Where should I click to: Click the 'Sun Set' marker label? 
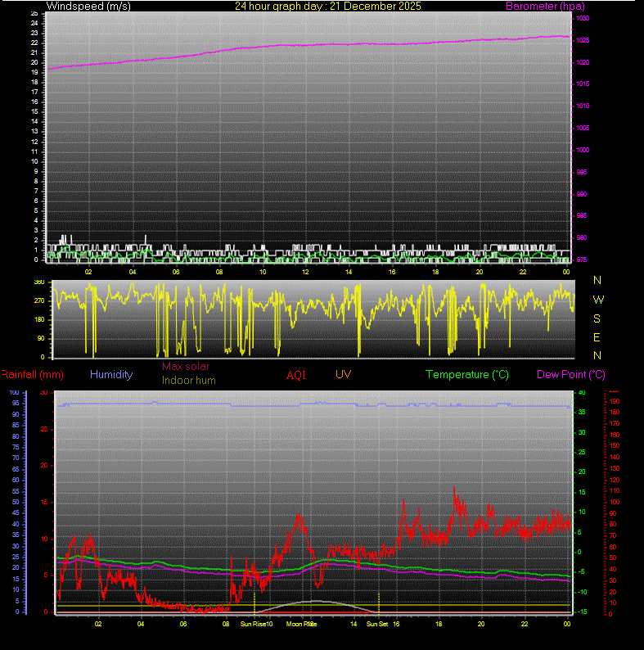pos(377,624)
